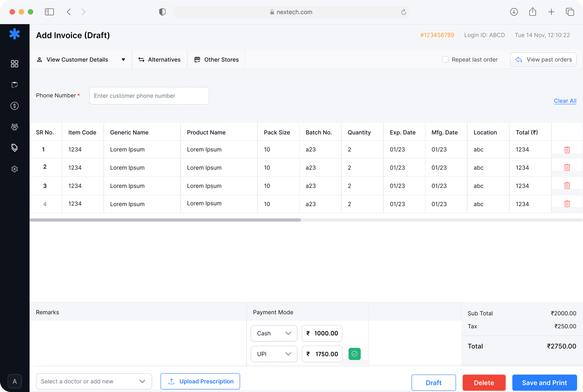Open the dollar payments icon in sidebar
Viewport: 583px width, 392px height.
[15, 106]
